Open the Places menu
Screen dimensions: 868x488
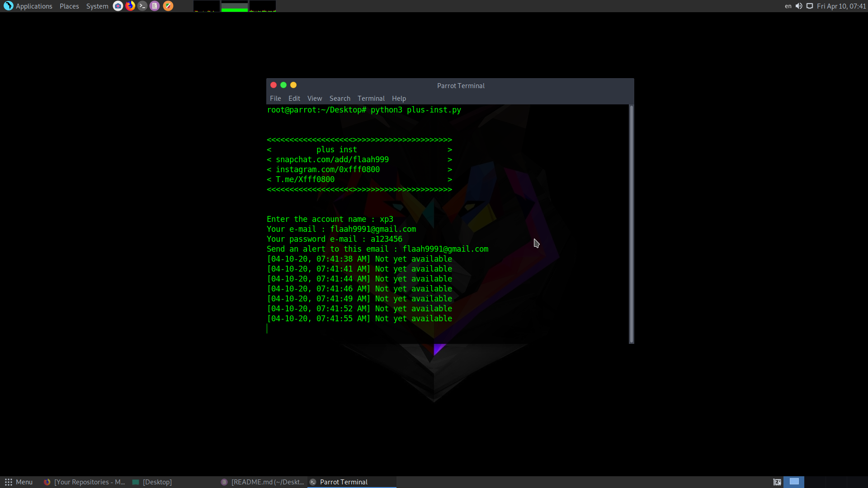(x=69, y=6)
